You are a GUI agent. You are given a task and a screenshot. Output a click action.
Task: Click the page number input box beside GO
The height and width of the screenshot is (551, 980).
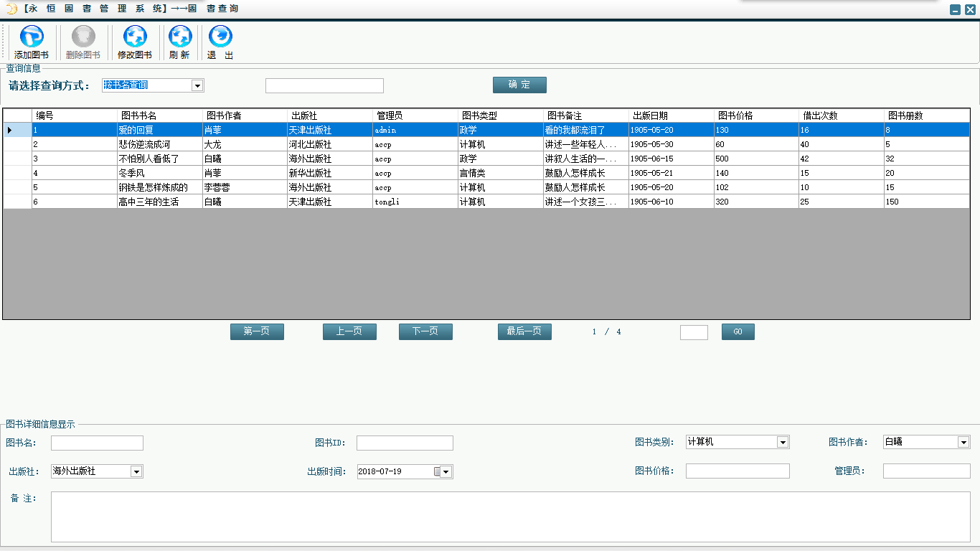coord(694,332)
